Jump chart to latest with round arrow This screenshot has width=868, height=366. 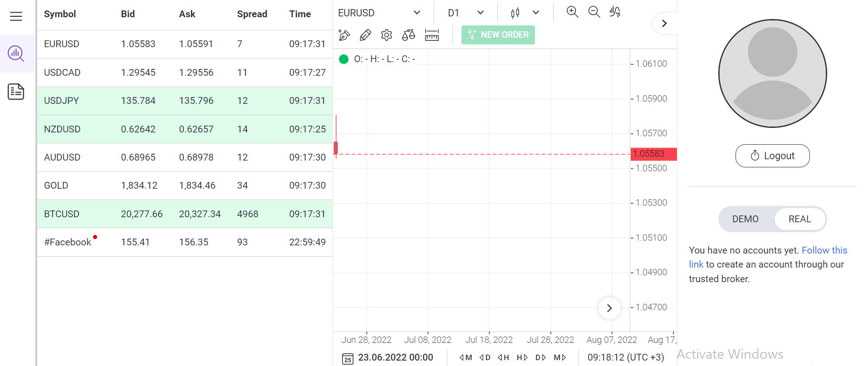click(x=609, y=308)
